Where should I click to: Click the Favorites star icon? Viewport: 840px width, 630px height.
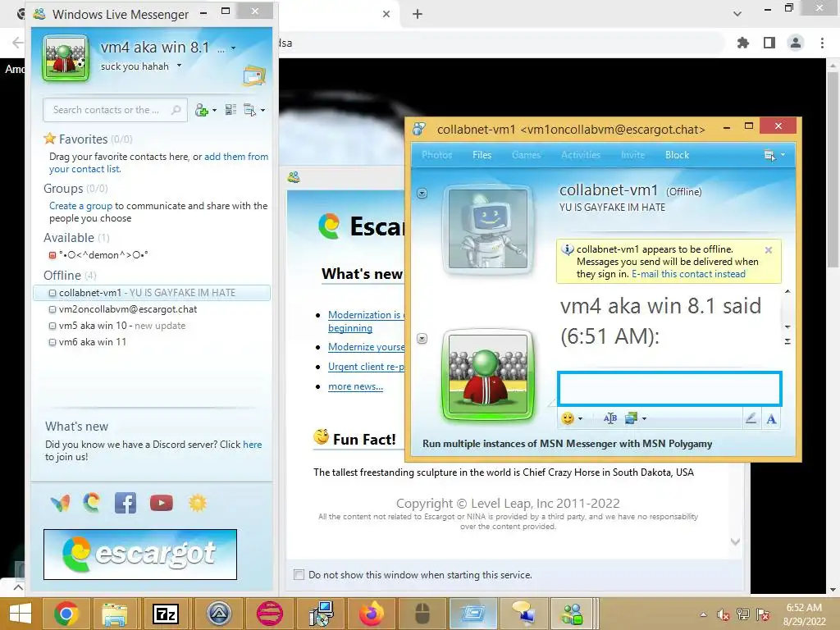pos(50,139)
